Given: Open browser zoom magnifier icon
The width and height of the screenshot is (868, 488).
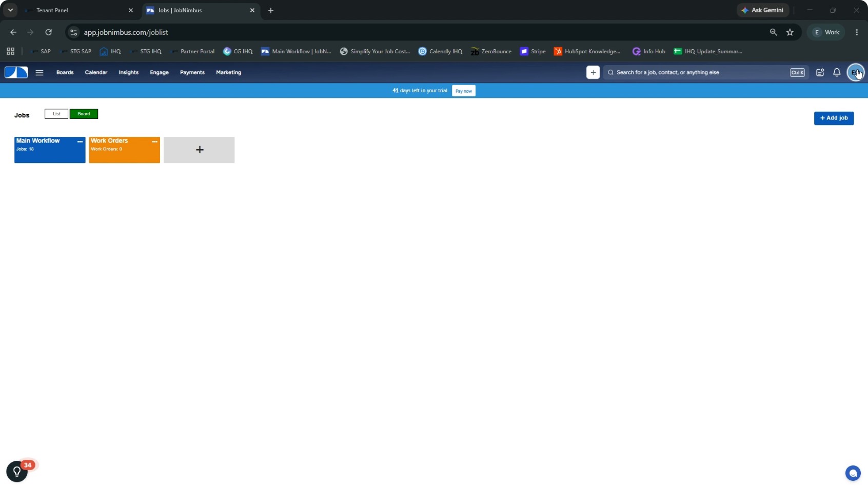Looking at the screenshot, I should (x=773, y=32).
